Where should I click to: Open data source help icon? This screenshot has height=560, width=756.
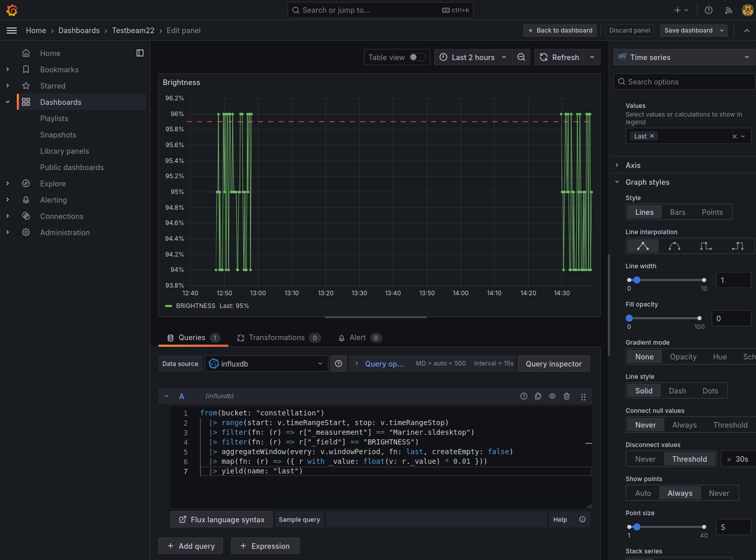coord(339,363)
